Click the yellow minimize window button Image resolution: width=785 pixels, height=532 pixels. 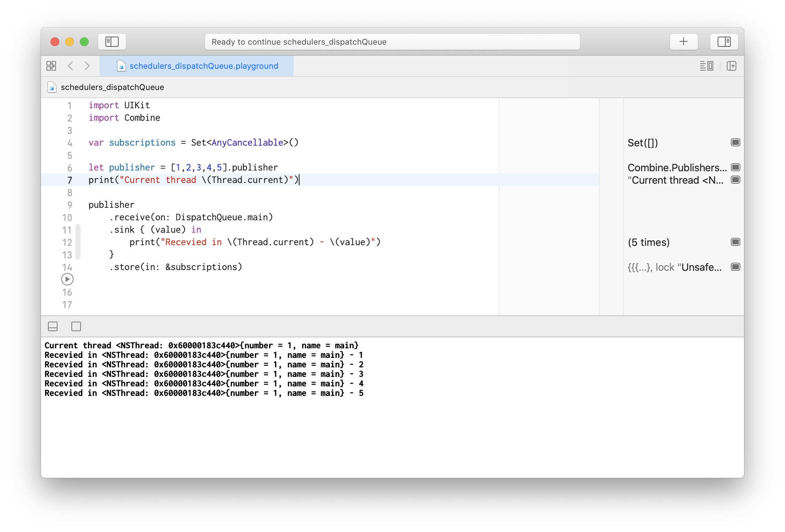tap(70, 42)
